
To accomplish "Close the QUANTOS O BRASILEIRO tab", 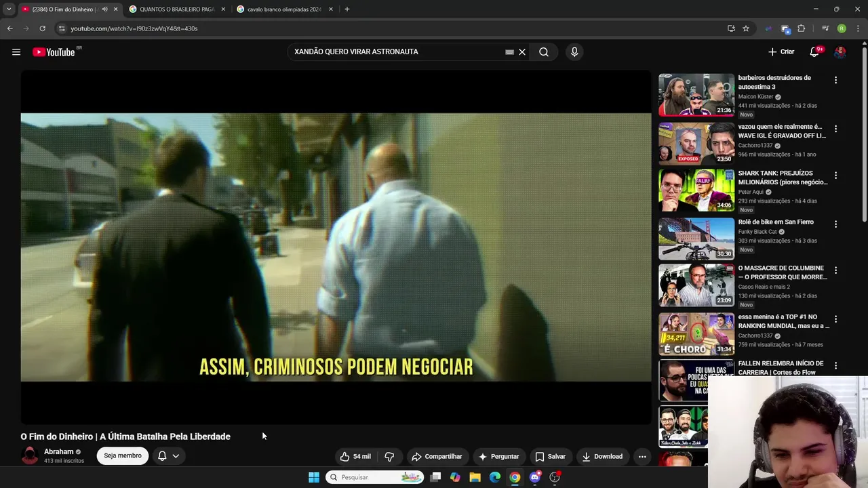I will click(x=223, y=9).
